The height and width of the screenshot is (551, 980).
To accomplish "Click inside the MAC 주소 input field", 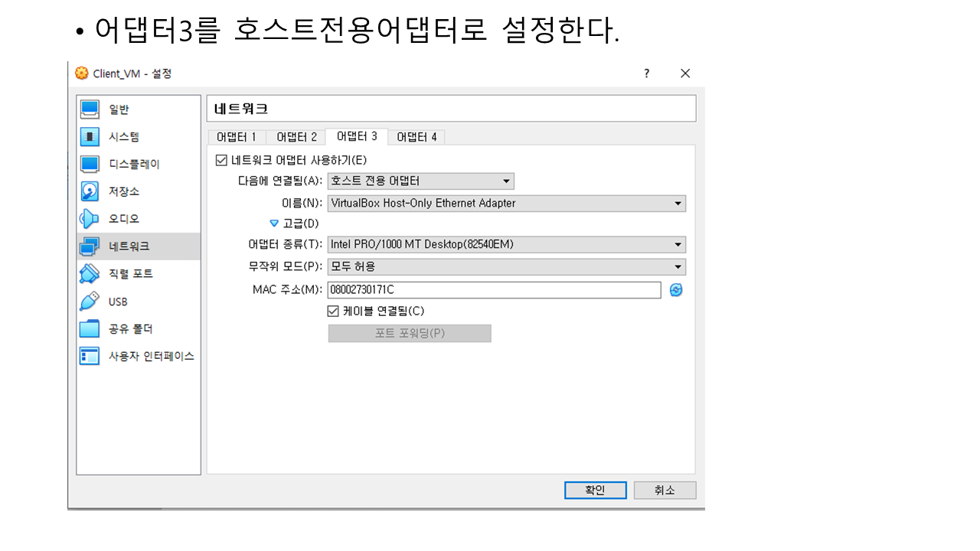I will 494,290.
